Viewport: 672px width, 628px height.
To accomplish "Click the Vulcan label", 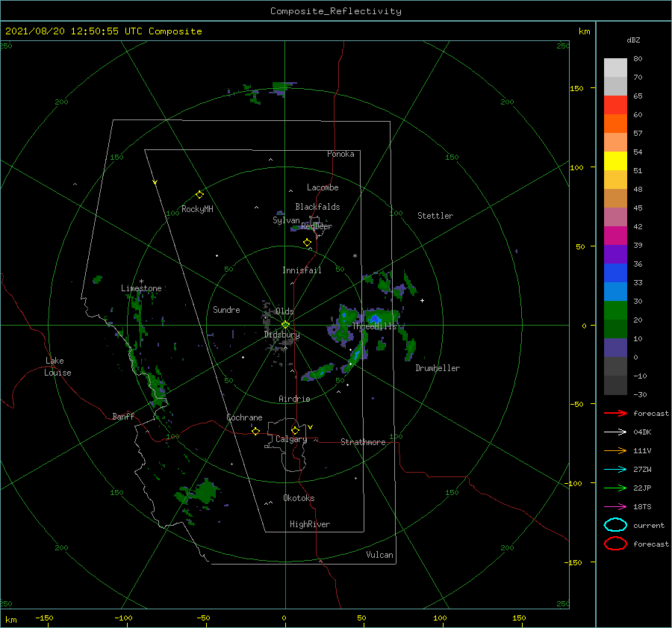I will coord(379,555).
